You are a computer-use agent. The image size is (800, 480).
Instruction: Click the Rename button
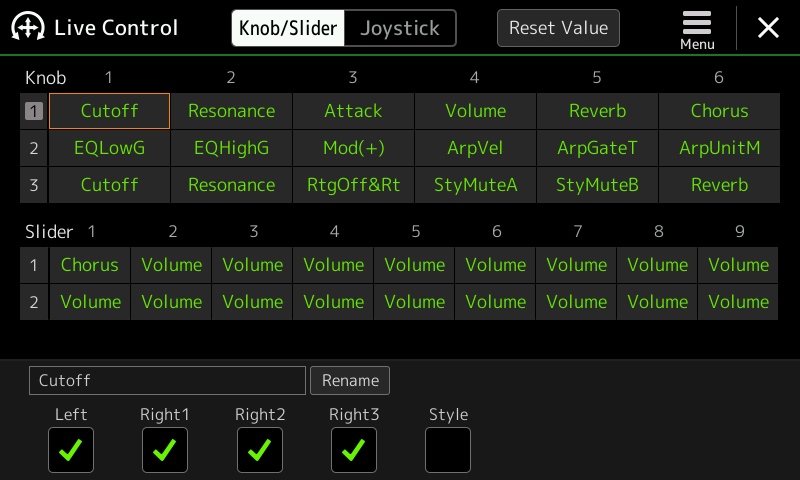point(350,381)
